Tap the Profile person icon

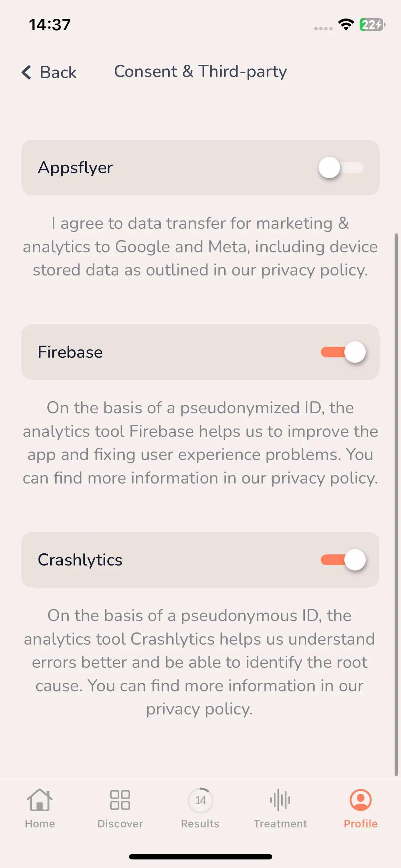point(360,800)
